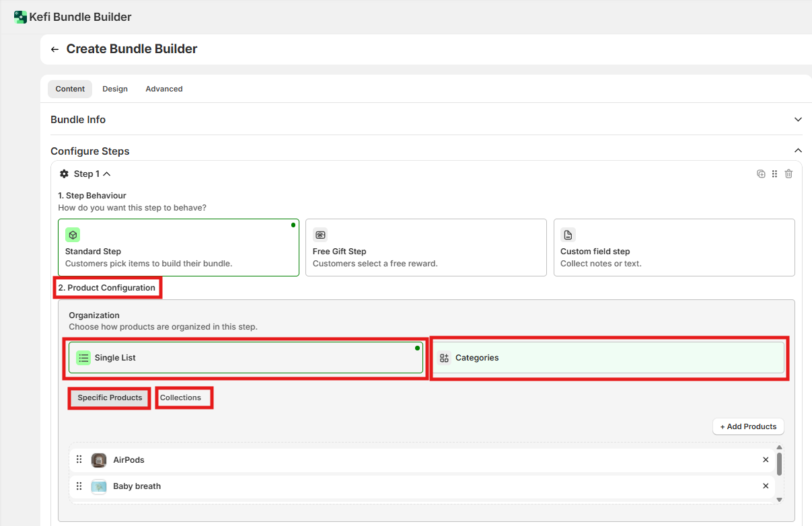Select the Custom field step card
812x526 pixels.
(x=674, y=248)
